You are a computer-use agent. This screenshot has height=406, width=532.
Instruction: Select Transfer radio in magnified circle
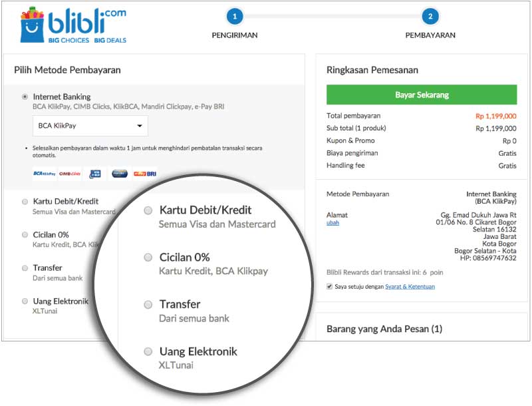[148, 305]
